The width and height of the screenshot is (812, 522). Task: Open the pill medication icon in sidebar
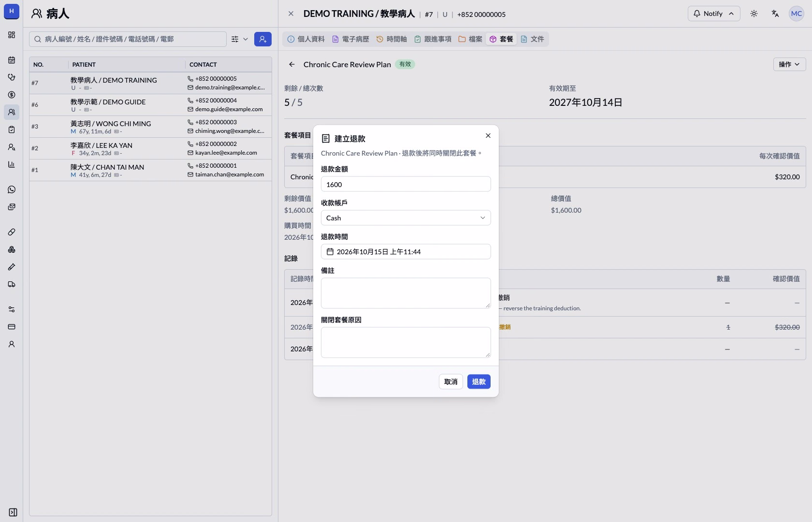(x=12, y=232)
